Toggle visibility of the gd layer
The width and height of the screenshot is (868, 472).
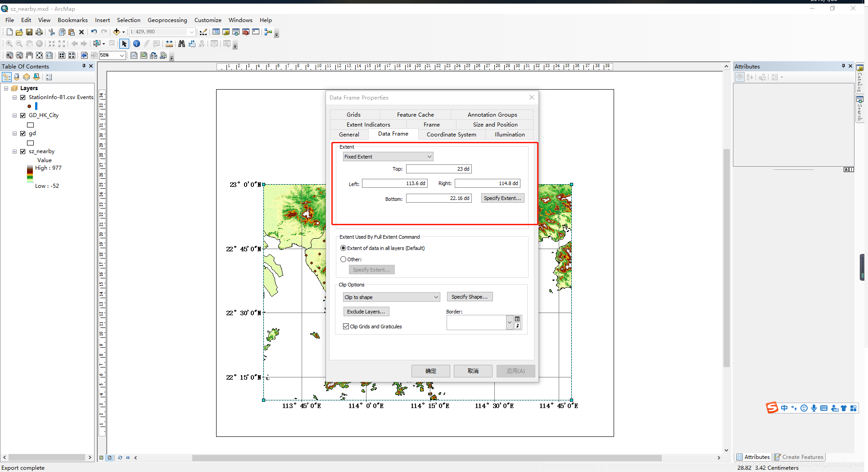click(23, 133)
